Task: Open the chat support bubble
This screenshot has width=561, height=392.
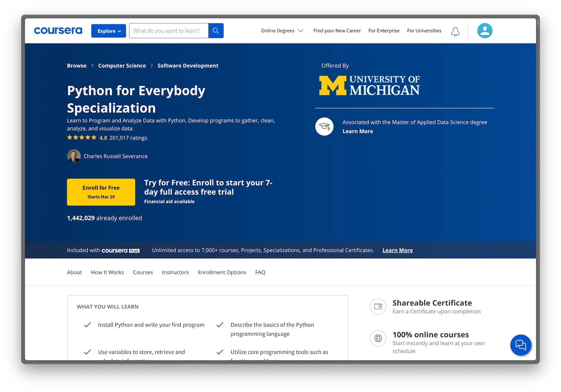Action: pos(520,345)
